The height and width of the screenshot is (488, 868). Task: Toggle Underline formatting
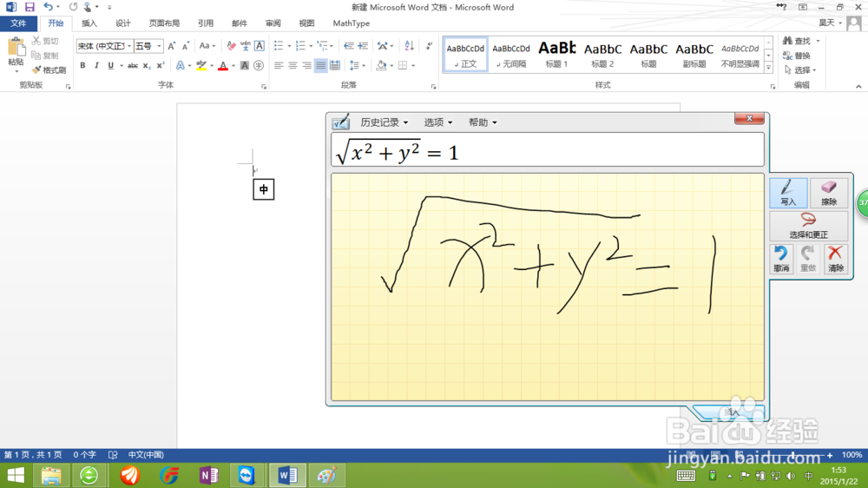(111, 65)
